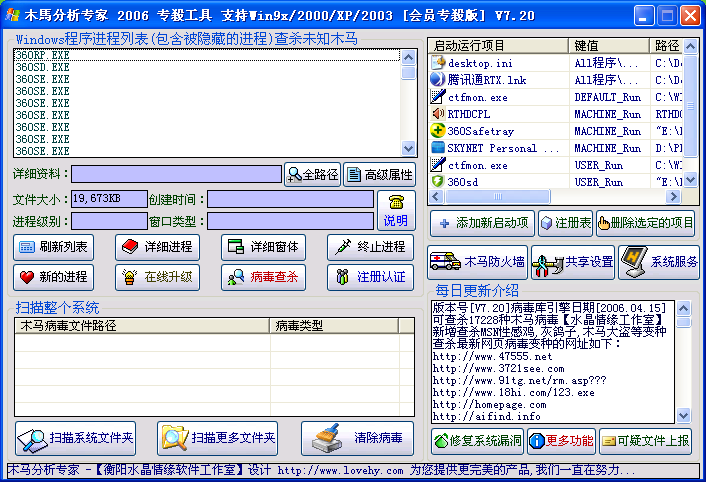Open 高级属性 advanced properties
706x482 pixels.
(x=380, y=175)
